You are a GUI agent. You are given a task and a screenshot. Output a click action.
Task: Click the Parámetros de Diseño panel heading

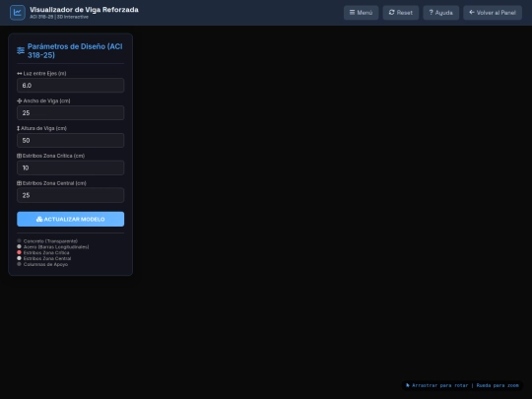[x=75, y=51]
